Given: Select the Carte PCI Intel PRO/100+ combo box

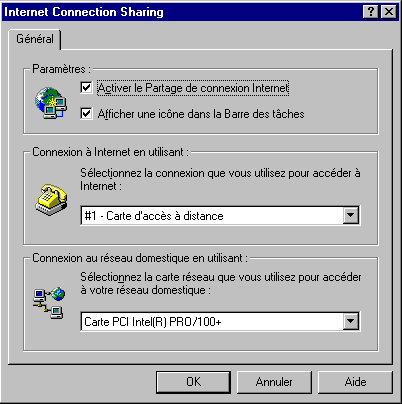Looking at the screenshot, I should coord(220,322).
